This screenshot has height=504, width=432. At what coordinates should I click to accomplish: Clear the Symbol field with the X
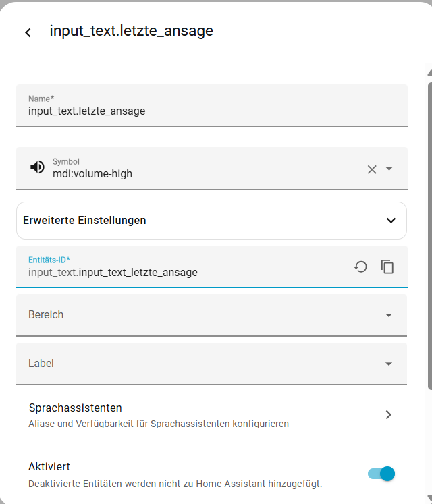click(372, 169)
